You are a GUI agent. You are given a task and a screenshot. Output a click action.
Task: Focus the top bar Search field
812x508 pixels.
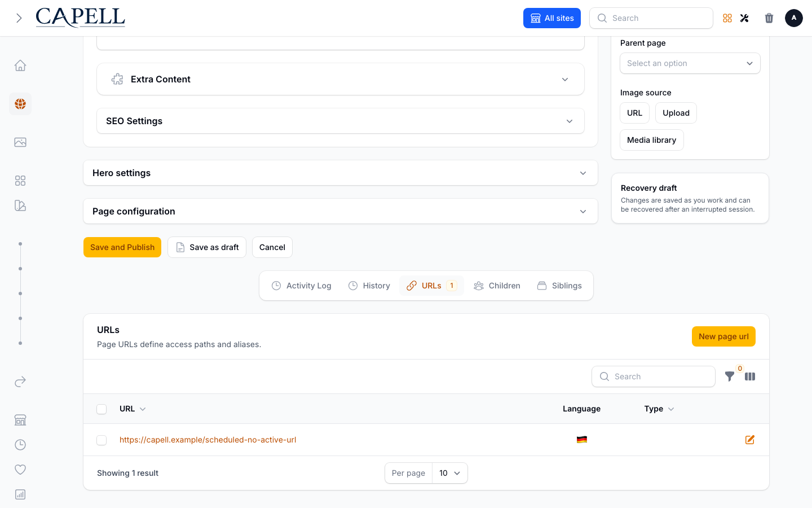[x=651, y=18]
